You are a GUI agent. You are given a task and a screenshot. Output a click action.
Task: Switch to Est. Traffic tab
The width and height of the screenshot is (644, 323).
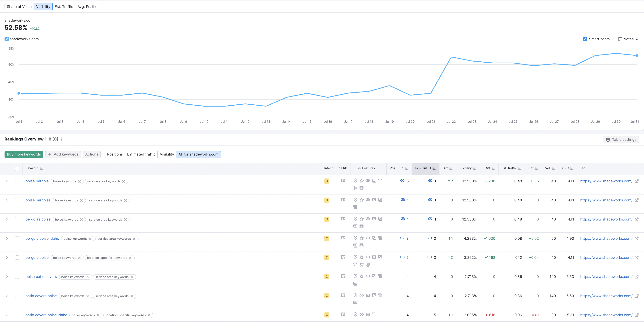click(x=64, y=7)
